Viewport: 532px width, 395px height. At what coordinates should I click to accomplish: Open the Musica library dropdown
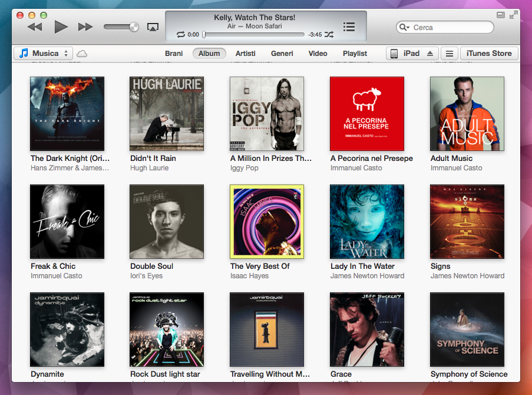tap(44, 53)
